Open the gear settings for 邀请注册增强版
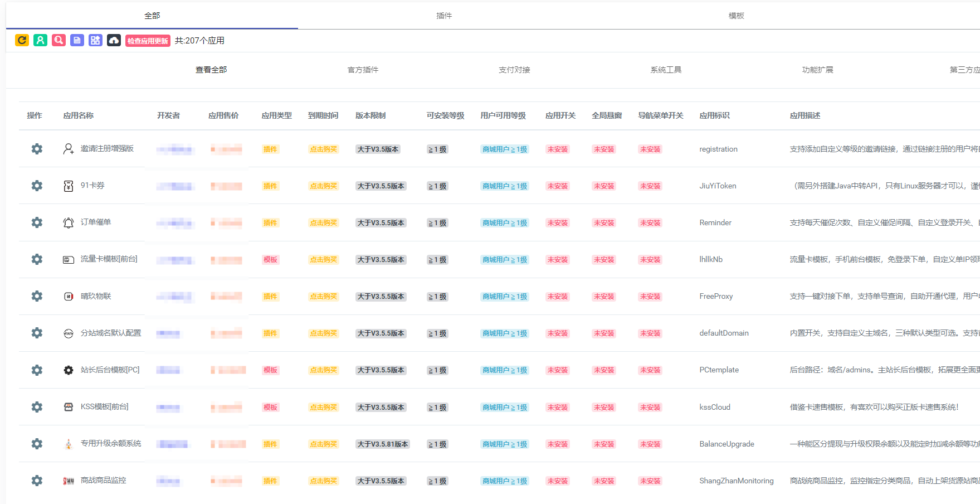Image resolution: width=980 pixels, height=504 pixels. coord(37,149)
